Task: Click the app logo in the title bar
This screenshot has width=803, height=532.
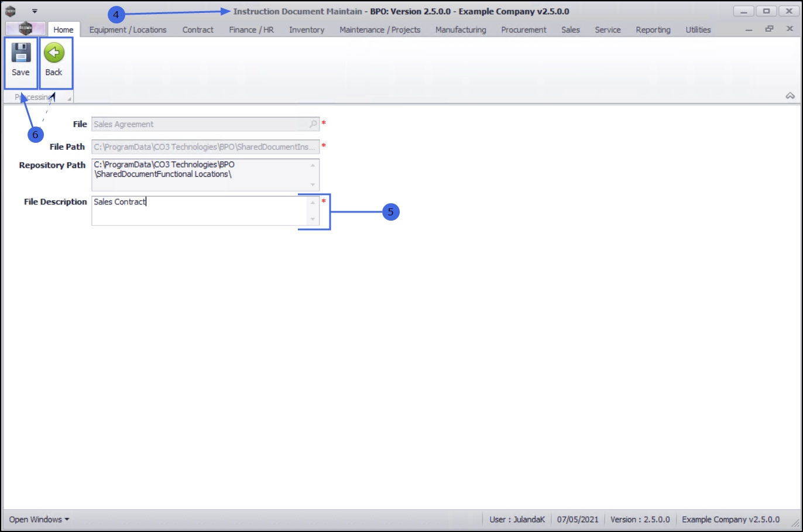Action: [x=10, y=11]
